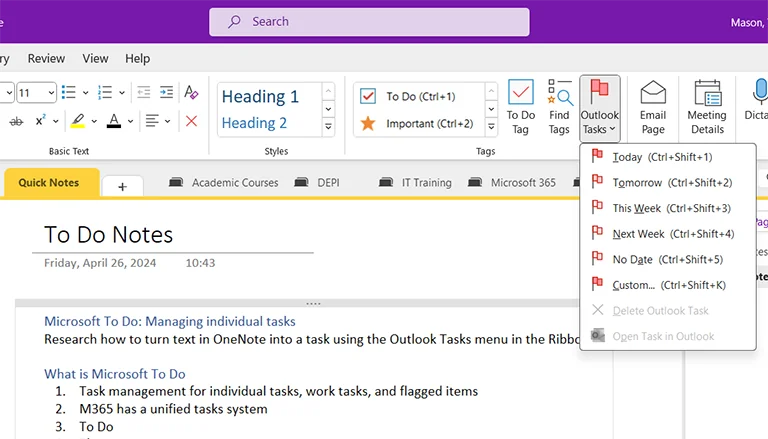Apply numbered list formatting
Image resolution: width=768 pixels, height=439 pixels.
[x=105, y=92]
